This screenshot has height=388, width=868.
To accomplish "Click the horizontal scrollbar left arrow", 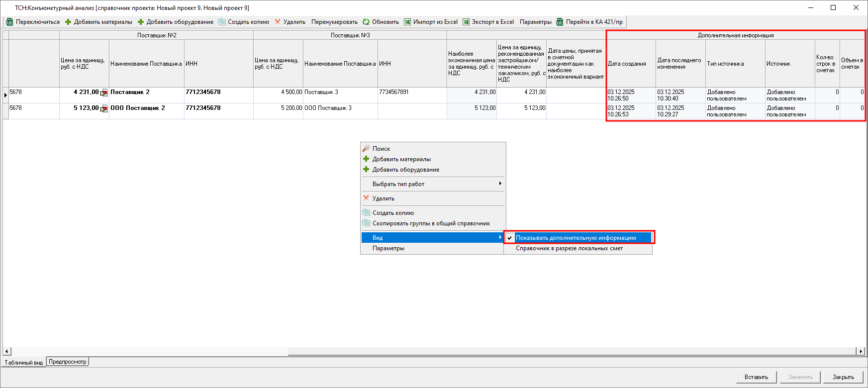I will [7, 351].
